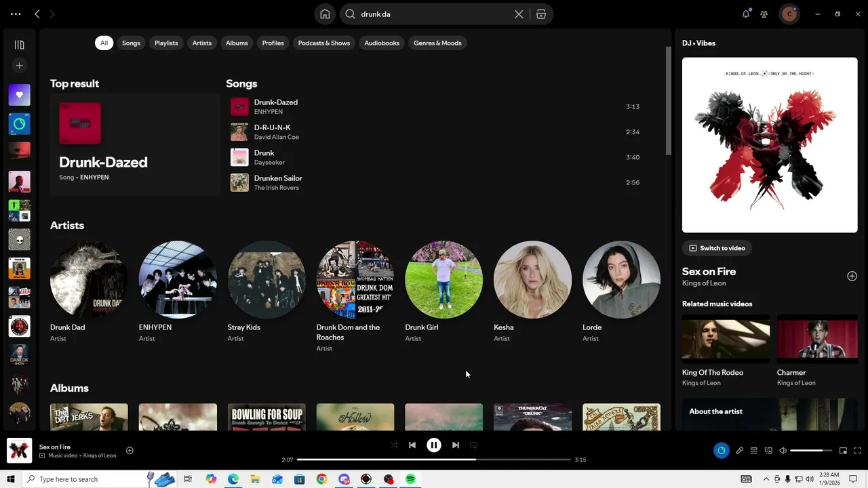Skip to next track

(x=456, y=445)
